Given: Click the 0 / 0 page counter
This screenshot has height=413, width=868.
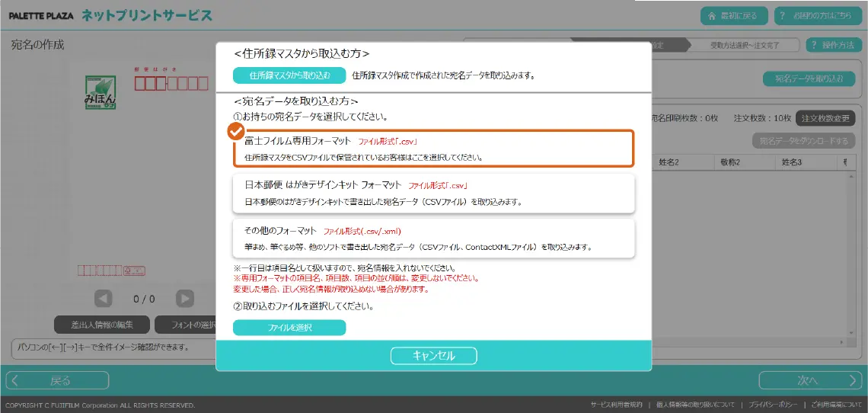Looking at the screenshot, I should click(144, 299).
